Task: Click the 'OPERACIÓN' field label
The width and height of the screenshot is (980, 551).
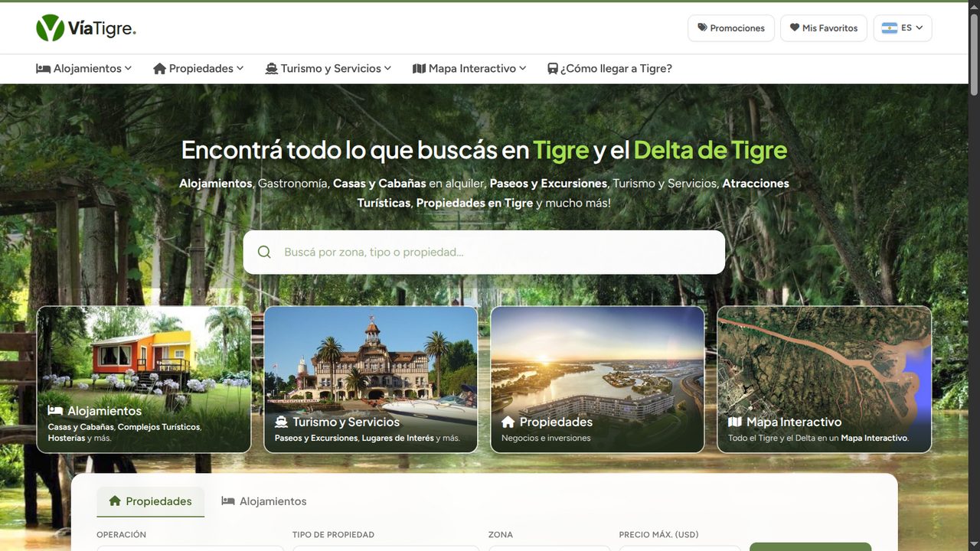Action: pos(121,535)
